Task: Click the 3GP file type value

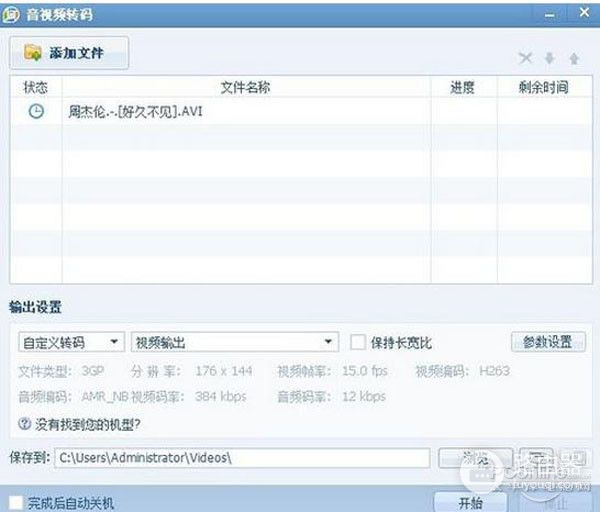Action: pos(93,371)
